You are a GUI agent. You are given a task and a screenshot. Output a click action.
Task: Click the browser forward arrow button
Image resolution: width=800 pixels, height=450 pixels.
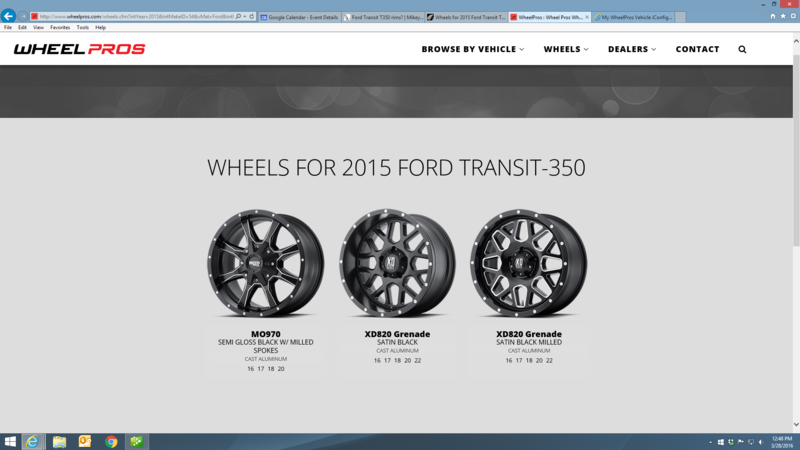22,16
